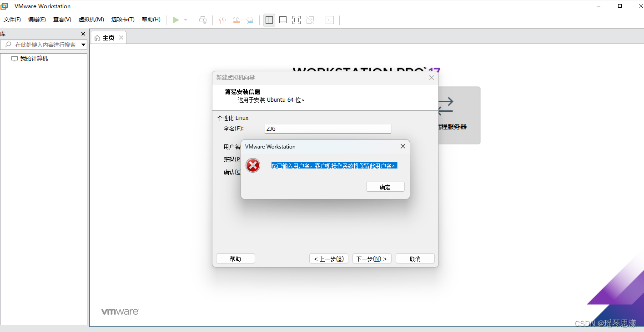Maximize the VMware Workstation window
The height and width of the screenshot is (332, 644).
(620, 6)
